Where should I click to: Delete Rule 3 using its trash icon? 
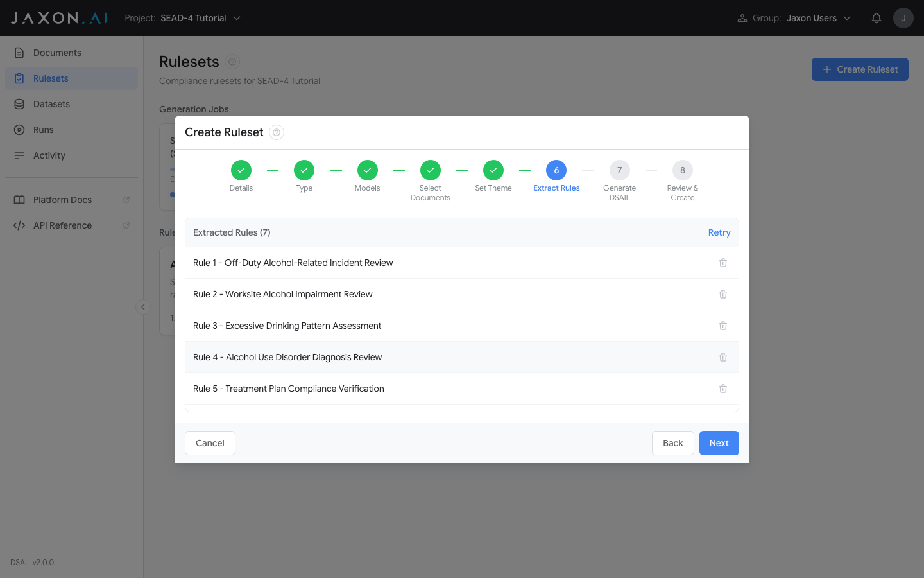tap(723, 326)
